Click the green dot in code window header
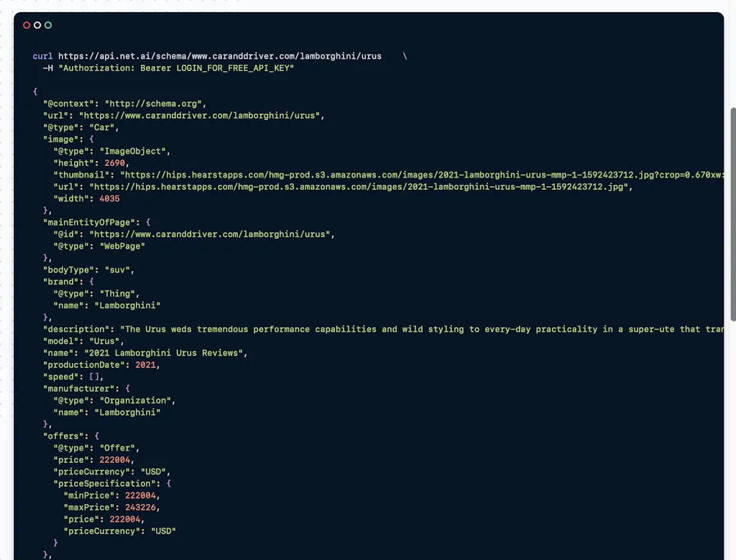The height and width of the screenshot is (560, 736). (48, 25)
